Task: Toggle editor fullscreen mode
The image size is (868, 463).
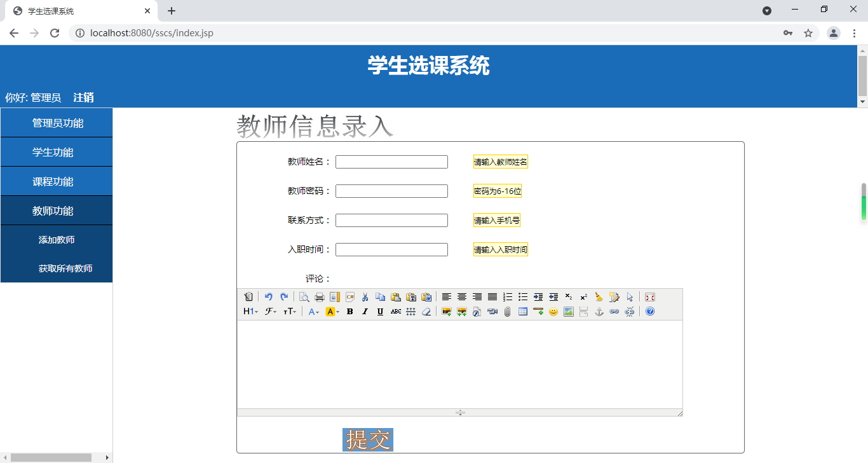Action: (x=650, y=297)
